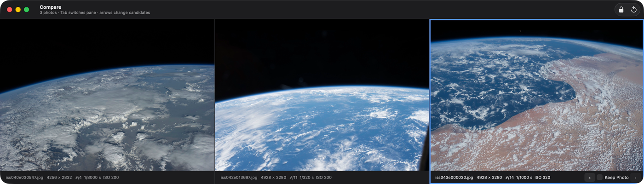Click the Keep Photo label

pos(616,178)
